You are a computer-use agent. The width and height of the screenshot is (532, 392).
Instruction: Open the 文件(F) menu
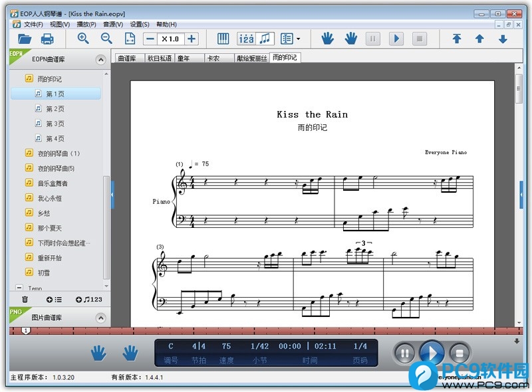pyautogui.click(x=33, y=25)
